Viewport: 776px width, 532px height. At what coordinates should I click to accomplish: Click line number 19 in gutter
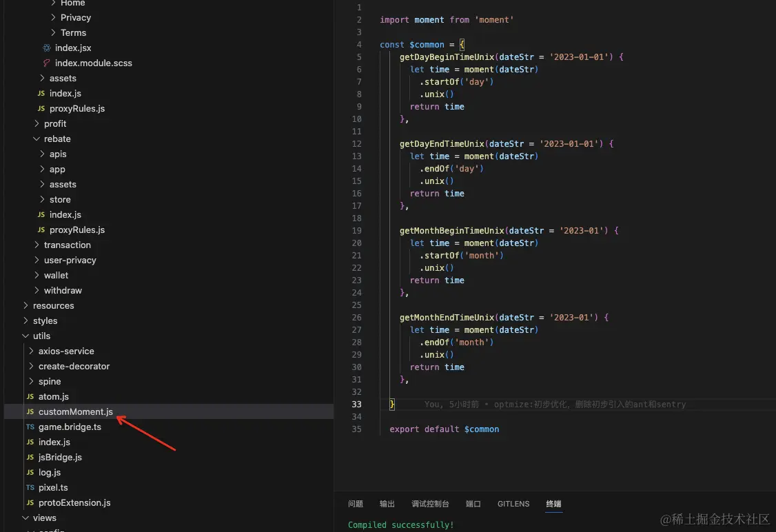point(357,231)
